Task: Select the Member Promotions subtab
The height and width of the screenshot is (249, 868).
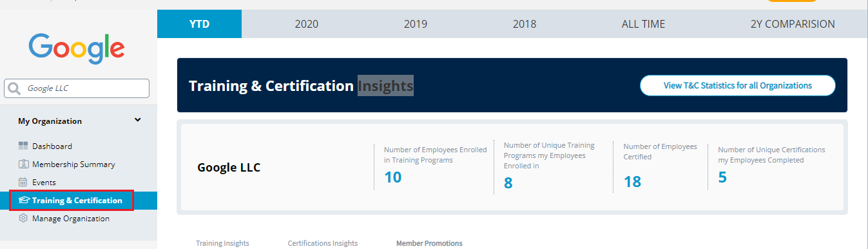Action: [x=429, y=243]
